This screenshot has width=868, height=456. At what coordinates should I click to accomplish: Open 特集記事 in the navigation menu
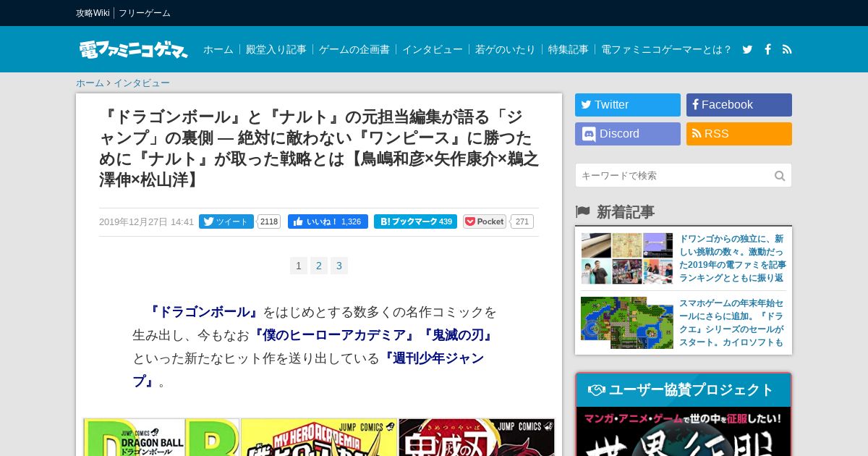[x=569, y=49]
